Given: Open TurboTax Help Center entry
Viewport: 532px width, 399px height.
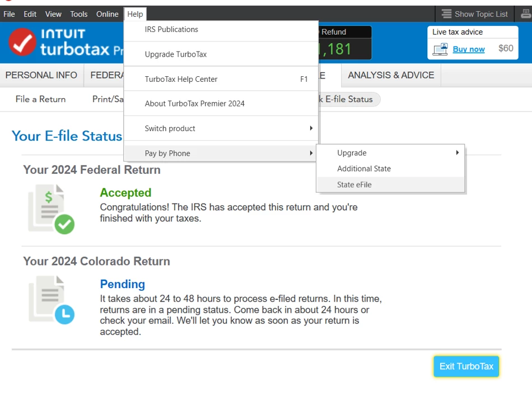Looking at the screenshot, I should [x=221, y=79].
